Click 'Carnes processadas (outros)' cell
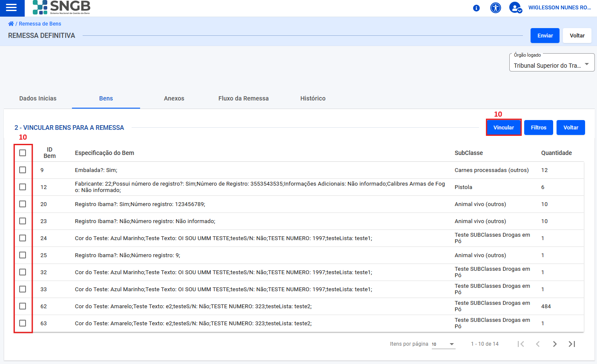The width and height of the screenshot is (597, 364). click(492, 170)
